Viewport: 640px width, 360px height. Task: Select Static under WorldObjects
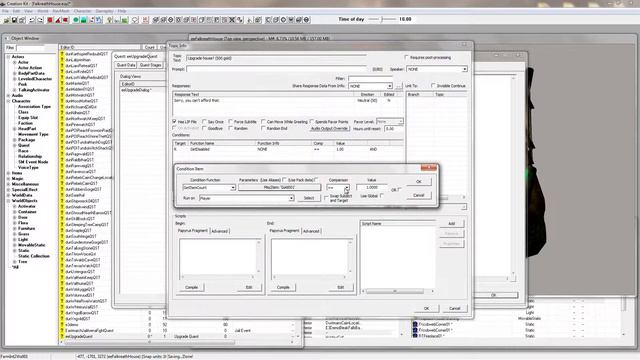(x=24, y=251)
